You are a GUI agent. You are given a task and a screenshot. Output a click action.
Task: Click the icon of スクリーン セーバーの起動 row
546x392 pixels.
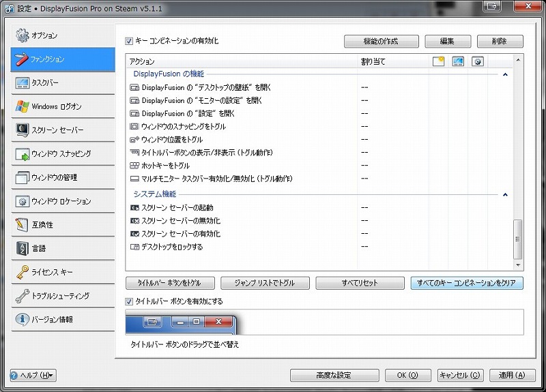(134, 208)
